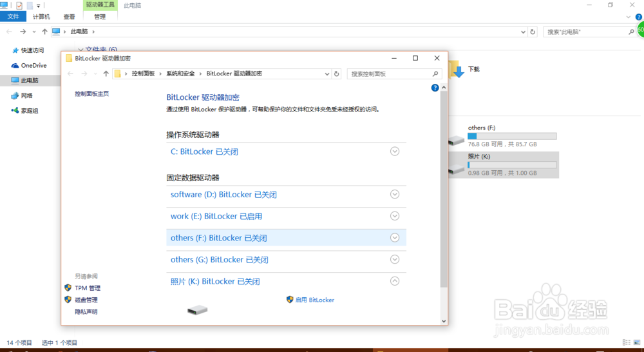Expand the software (D:) drive chevron

tap(395, 194)
